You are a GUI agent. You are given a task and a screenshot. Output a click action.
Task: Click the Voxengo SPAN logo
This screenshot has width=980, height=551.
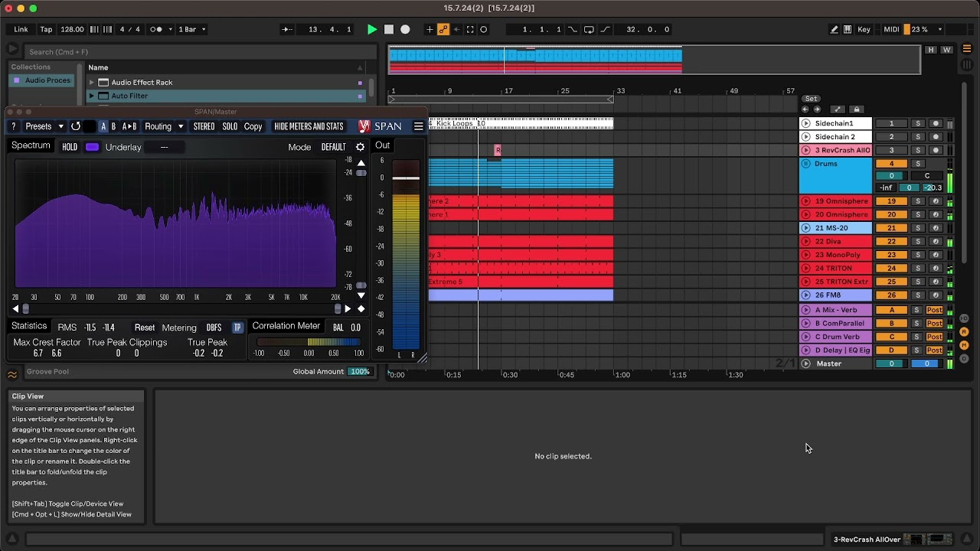pyautogui.click(x=364, y=126)
